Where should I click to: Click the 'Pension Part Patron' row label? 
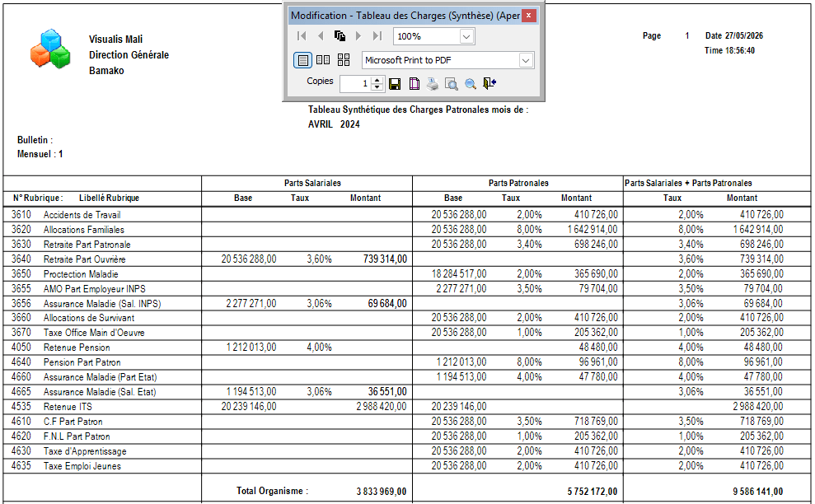pyautogui.click(x=82, y=362)
